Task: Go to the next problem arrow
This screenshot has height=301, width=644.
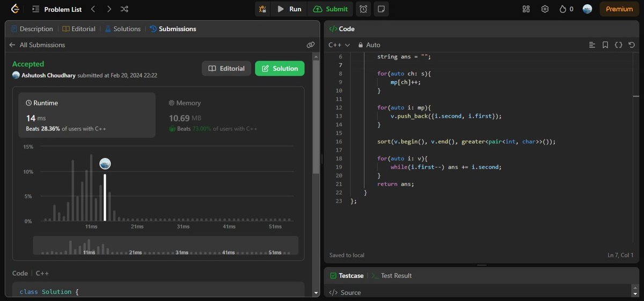Action: (x=109, y=9)
